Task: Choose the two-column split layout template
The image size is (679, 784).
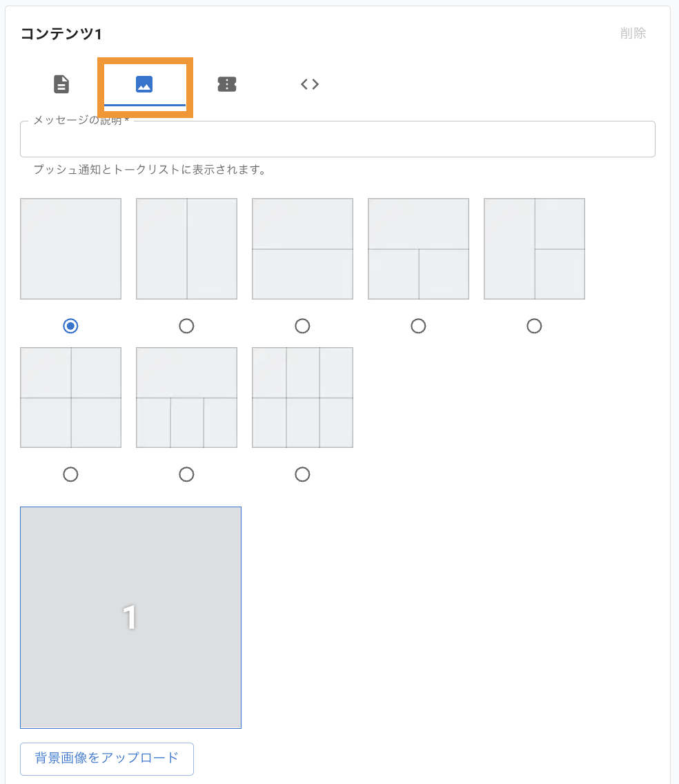Action: pos(186,248)
